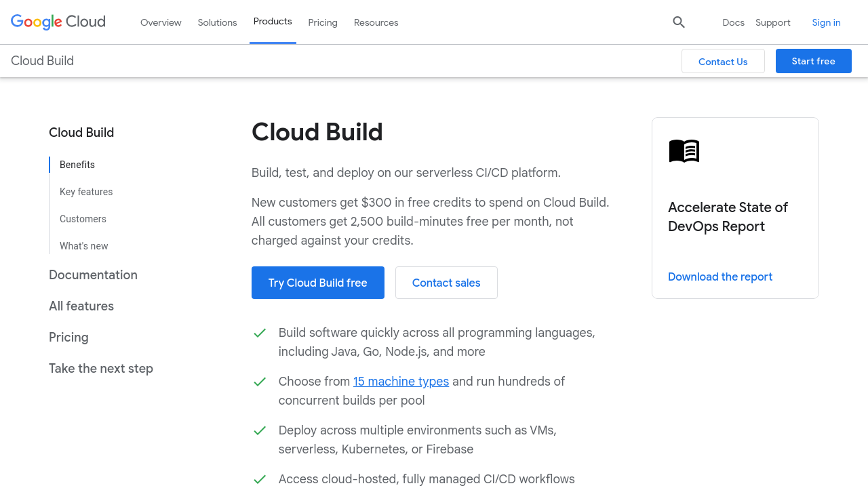Go to Take the next step section
Screen dimensions: 868x488
[101, 368]
